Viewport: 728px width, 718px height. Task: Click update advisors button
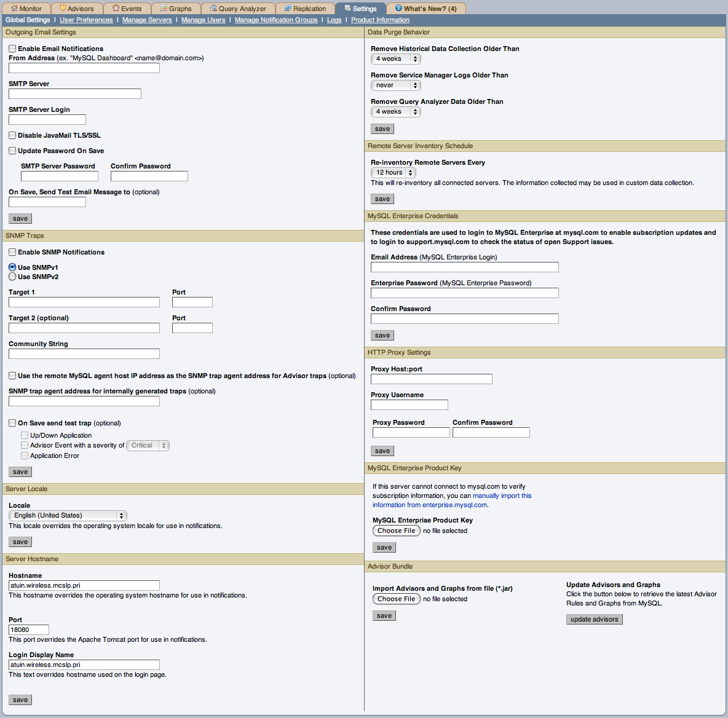(x=594, y=619)
